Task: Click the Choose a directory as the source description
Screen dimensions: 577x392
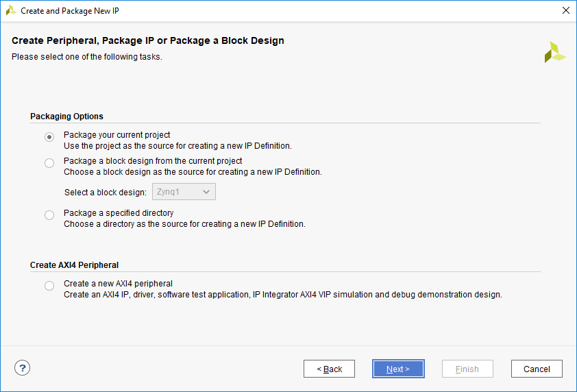Action: (184, 224)
